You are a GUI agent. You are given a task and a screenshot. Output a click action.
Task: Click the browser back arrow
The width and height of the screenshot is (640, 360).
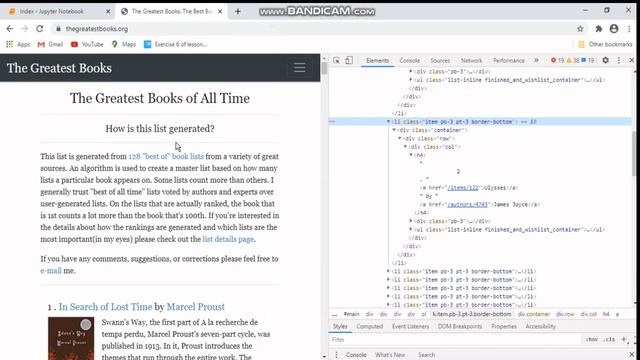[10, 29]
